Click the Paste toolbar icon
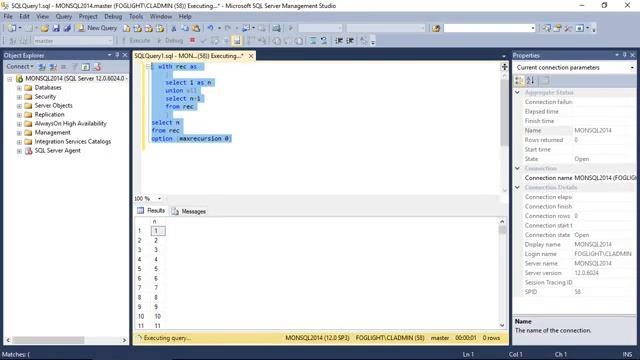 pos(196,28)
